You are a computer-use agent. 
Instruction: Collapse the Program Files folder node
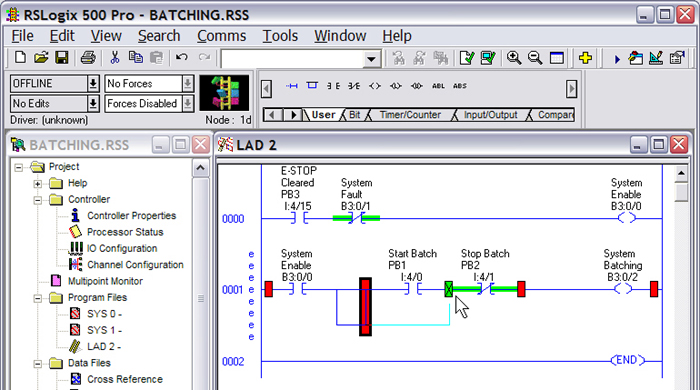point(38,298)
